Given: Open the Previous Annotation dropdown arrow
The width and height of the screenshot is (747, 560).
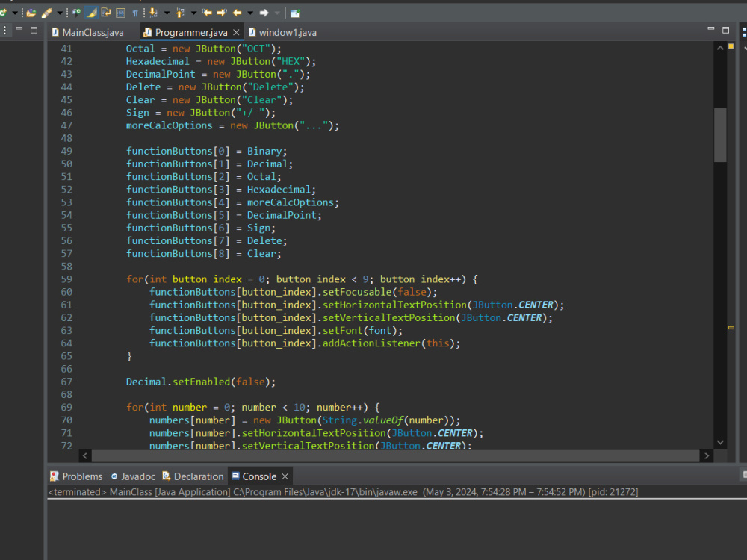Looking at the screenshot, I should click(193, 13).
